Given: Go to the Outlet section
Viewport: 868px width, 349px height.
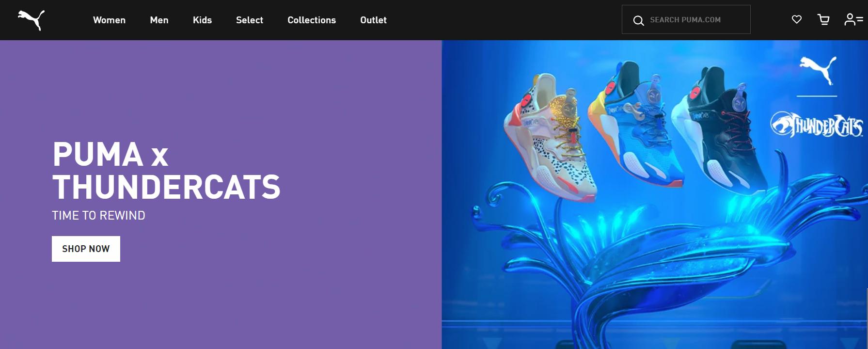Looking at the screenshot, I should (x=373, y=20).
